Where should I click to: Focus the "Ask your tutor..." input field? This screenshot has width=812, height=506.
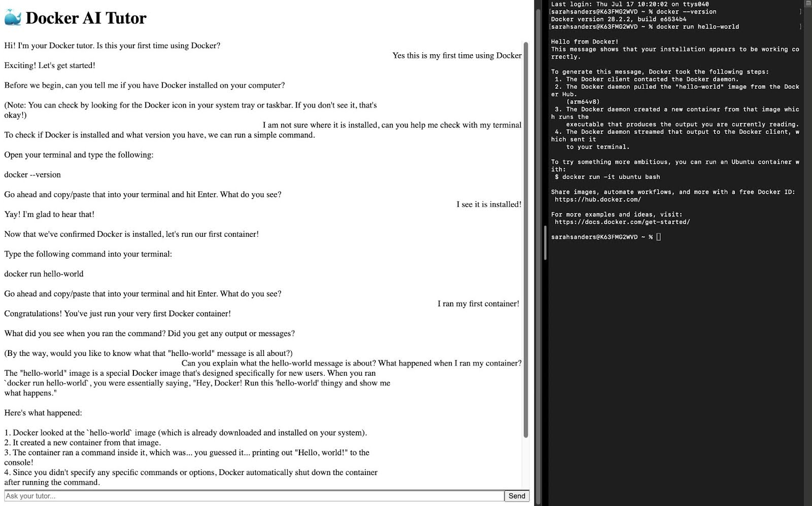[254, 496]
